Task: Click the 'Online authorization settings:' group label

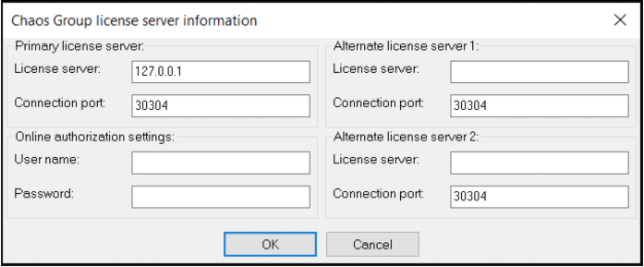Action: (95, 137)
